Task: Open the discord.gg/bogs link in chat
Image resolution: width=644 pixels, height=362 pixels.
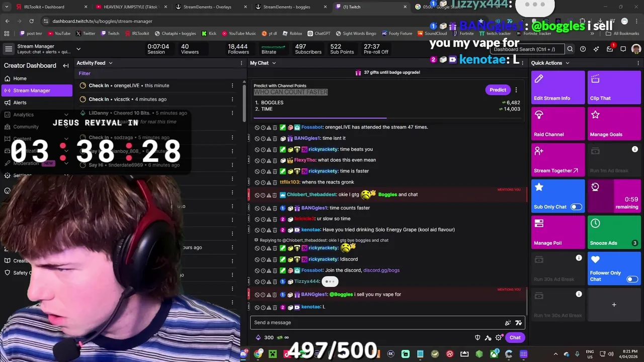Action: tap(381, 270)
